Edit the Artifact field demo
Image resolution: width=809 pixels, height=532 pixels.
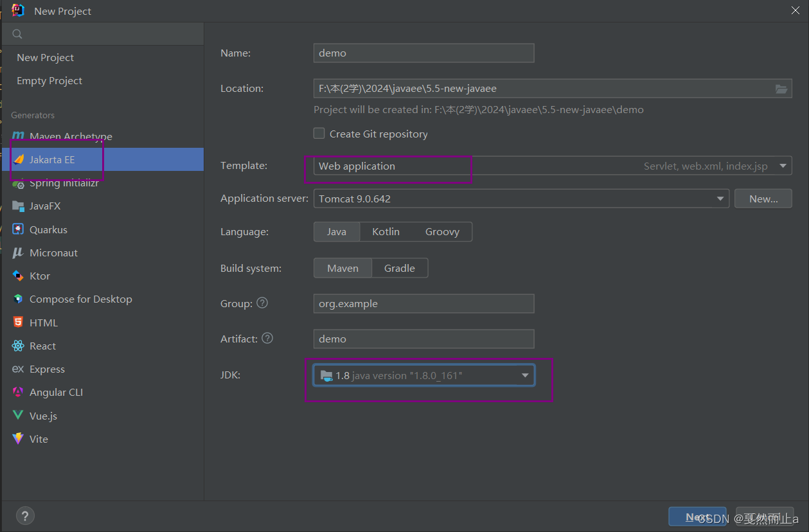(x=424, y=339)
